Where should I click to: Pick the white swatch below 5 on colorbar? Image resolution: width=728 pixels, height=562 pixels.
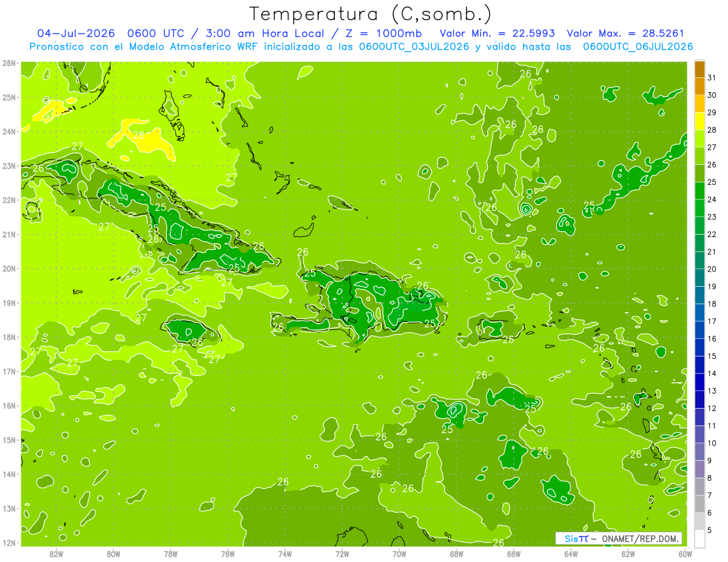click(x=699, y=538)
